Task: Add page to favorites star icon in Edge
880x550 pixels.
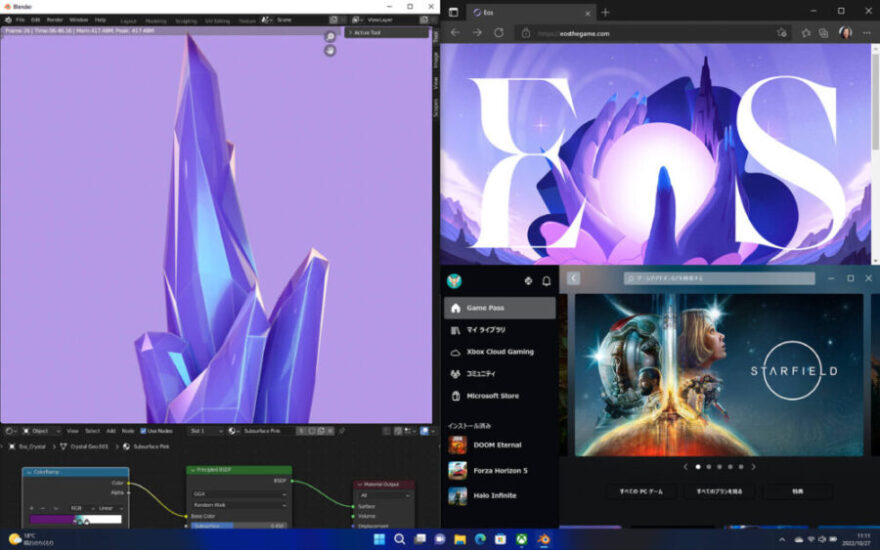Action: [781, 33]
